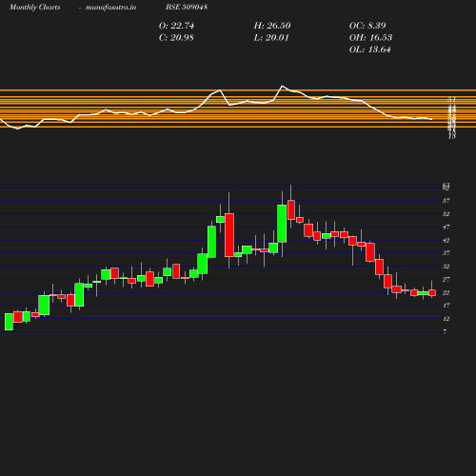Click the "Monthly Charts" title text
The height and width of the screenshot is (476, 476).
(x=35, y=7)
